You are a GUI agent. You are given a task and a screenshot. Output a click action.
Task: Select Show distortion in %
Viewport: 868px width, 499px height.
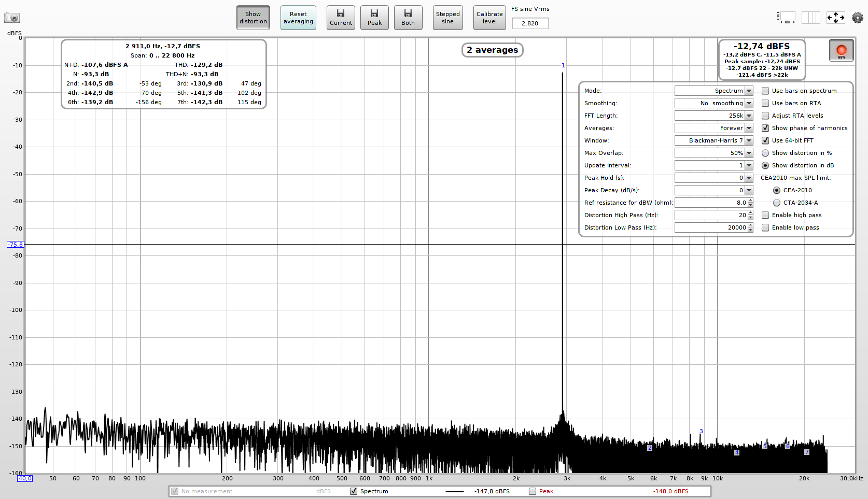point(765,153)
